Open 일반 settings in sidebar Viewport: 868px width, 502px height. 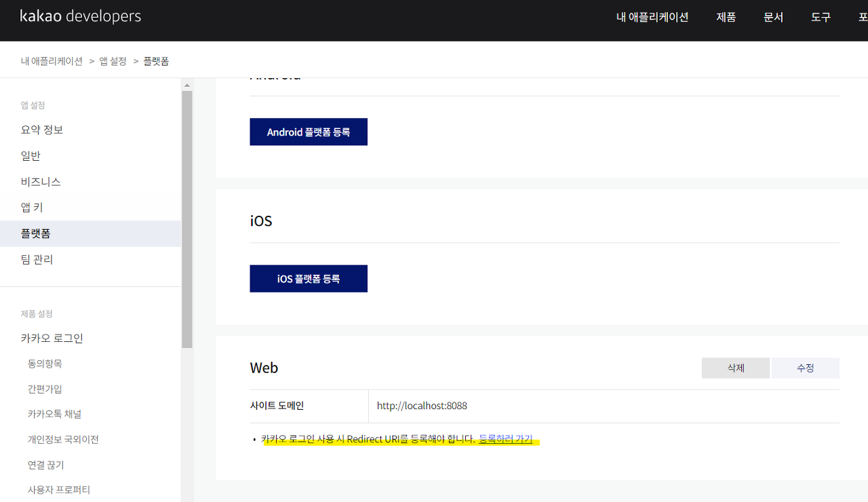(31, 155)
